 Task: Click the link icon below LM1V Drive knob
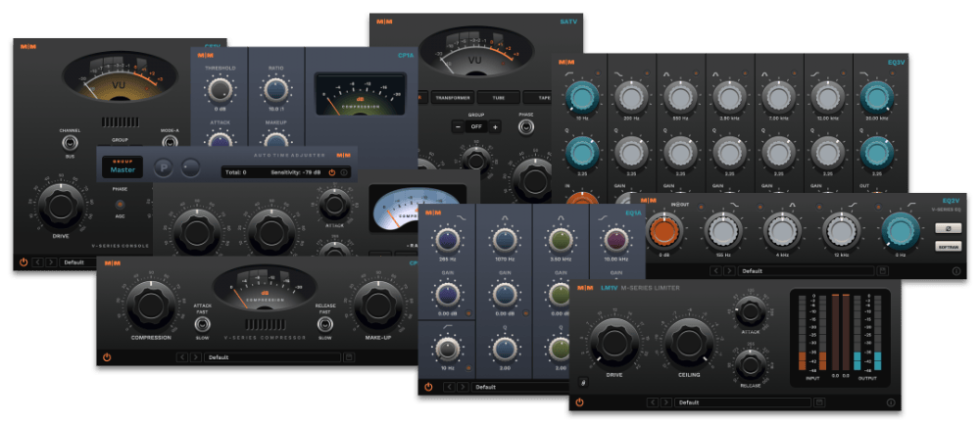(x=582, y=382)
